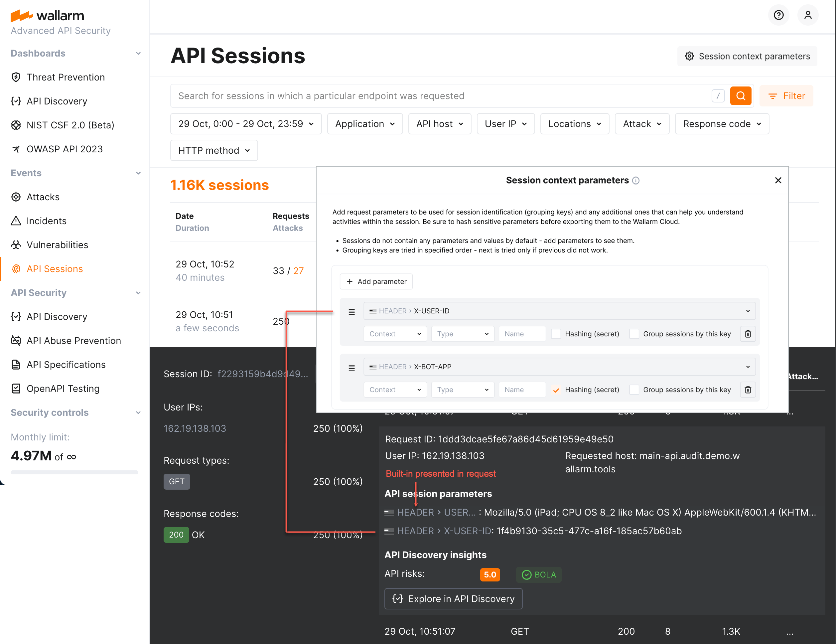836x644 pixels.
Task: Expand the HTTP method filter dropdown
Action: click(213, 150)
